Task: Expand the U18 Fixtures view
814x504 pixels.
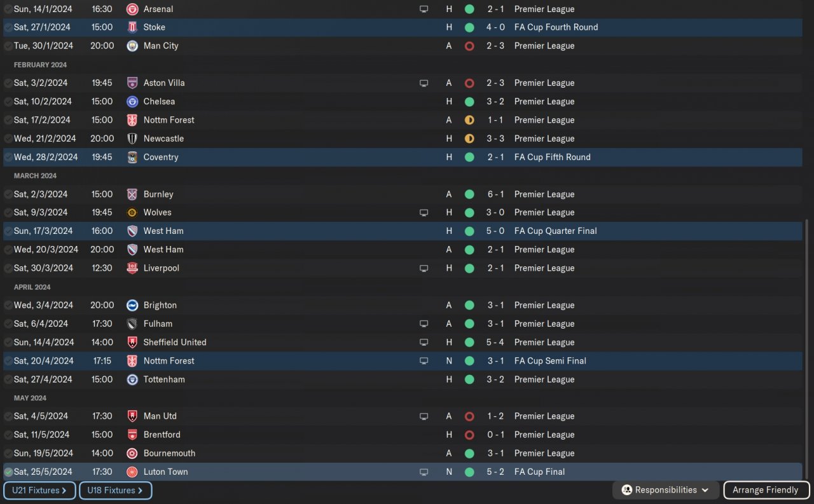Action: coord(115,490)
